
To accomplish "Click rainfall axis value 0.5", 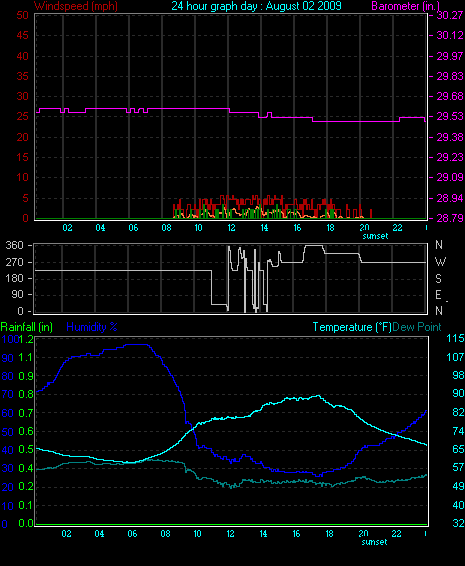I will pos(26,450).
